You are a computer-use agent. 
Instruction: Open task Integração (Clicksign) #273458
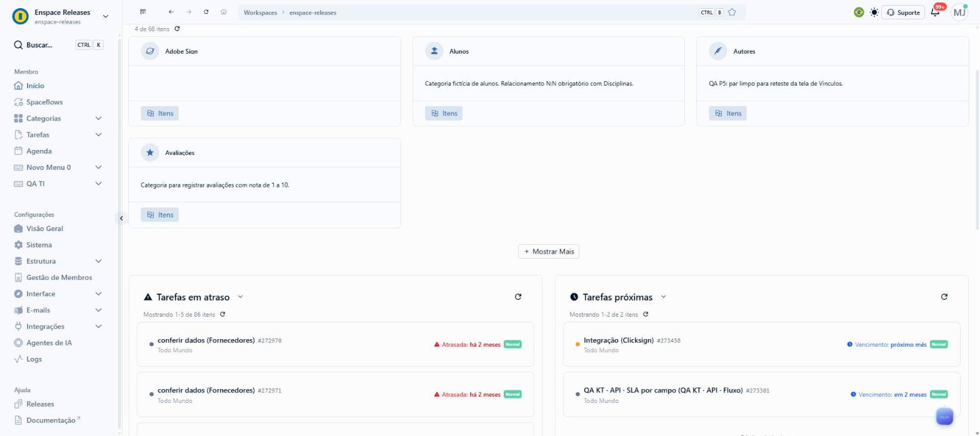762,344
